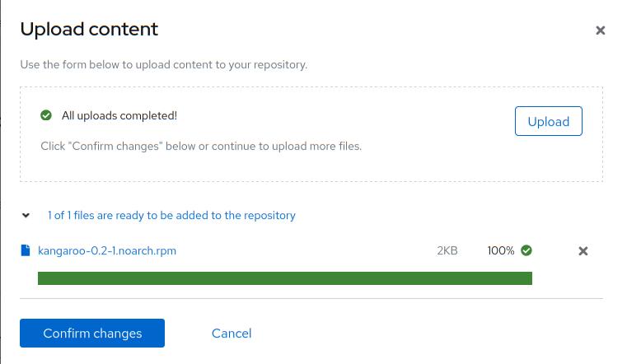Click the 'continue to upload more files' hint
This screenshot has width=627, height=364.
287,146
